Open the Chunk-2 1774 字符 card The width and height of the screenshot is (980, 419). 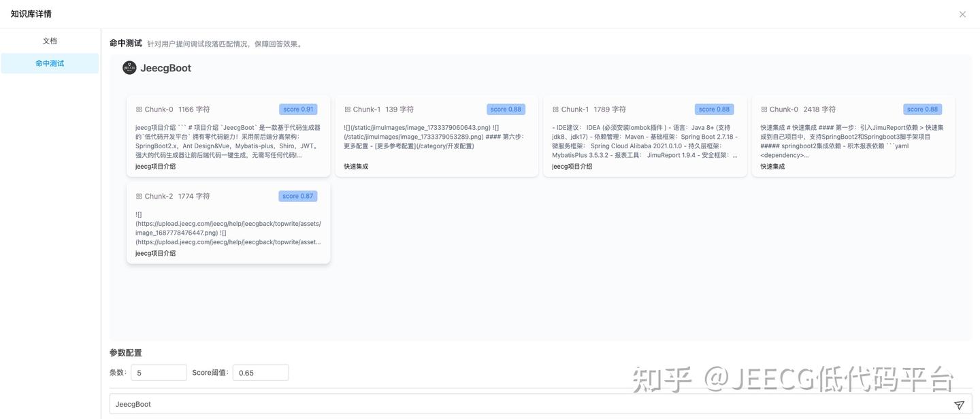[228, 223]
